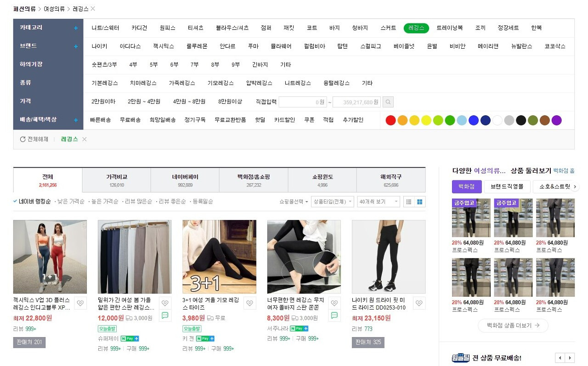Sort by 등록일순
Image resolution: width=588 pixels, height=366 pixels.
(x=203, y=202)
